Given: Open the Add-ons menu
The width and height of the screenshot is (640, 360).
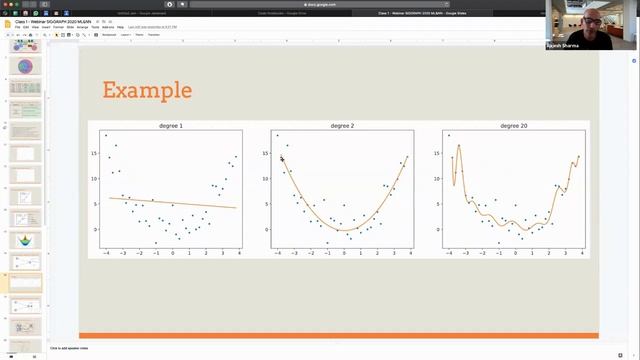Looking at the screenshot, I should pos(108,27).
